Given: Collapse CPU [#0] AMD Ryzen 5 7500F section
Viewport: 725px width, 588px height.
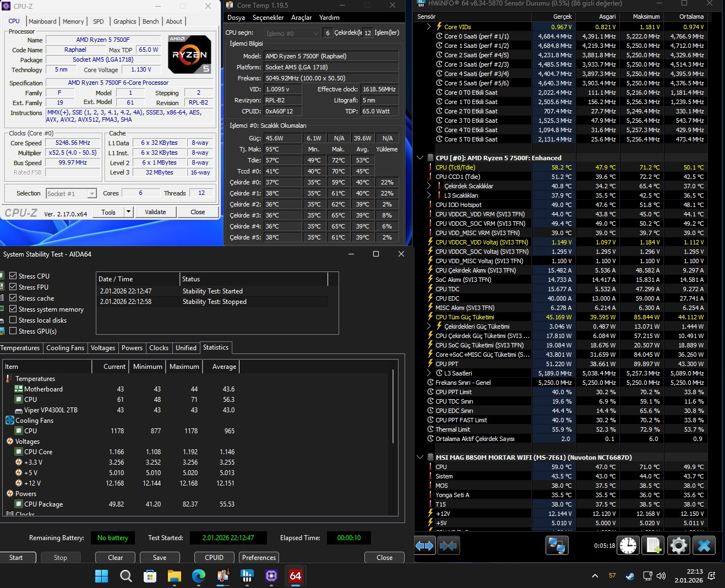Looking at the screenshot, I should click(x=420, y=158).
